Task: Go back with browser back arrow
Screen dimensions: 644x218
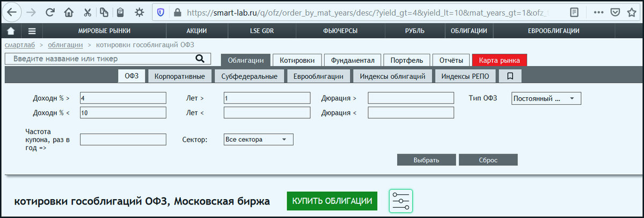Action: pos(12,12)
